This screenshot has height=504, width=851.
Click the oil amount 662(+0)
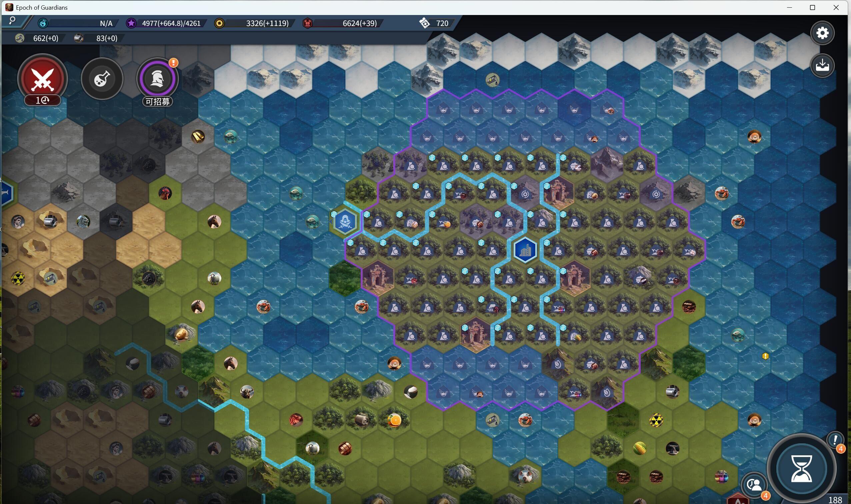[46, 38]
